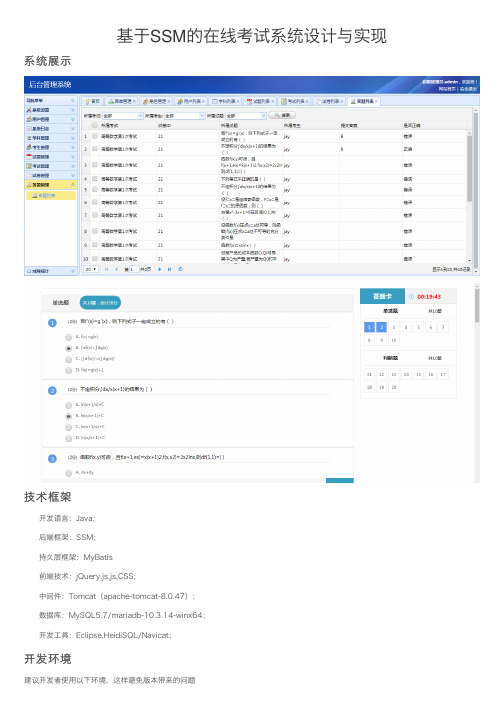The width and height of the screenshot is (504, 713).
Task: Select option A of question 3
Action: (x=69, y=473)
